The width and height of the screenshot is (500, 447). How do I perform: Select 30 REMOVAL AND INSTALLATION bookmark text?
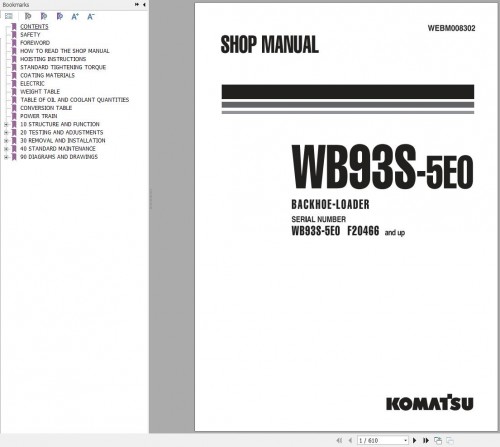click(63, 141)
